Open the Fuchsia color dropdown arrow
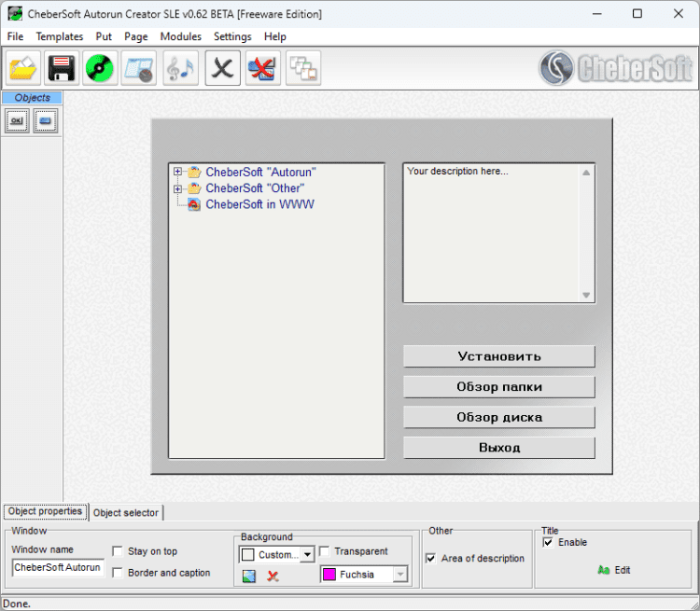The height and width of the screenshot is (611, 700). [400, 575]
